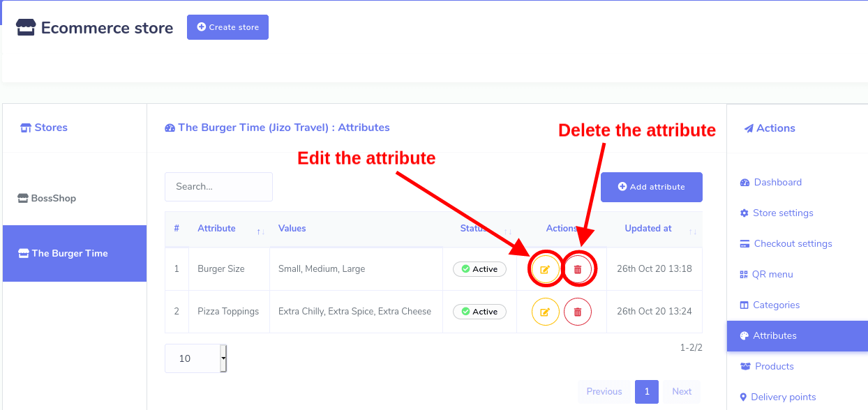Edit the Pizza Toppings attribute
The image size is (868, 410).
point(545,312)
